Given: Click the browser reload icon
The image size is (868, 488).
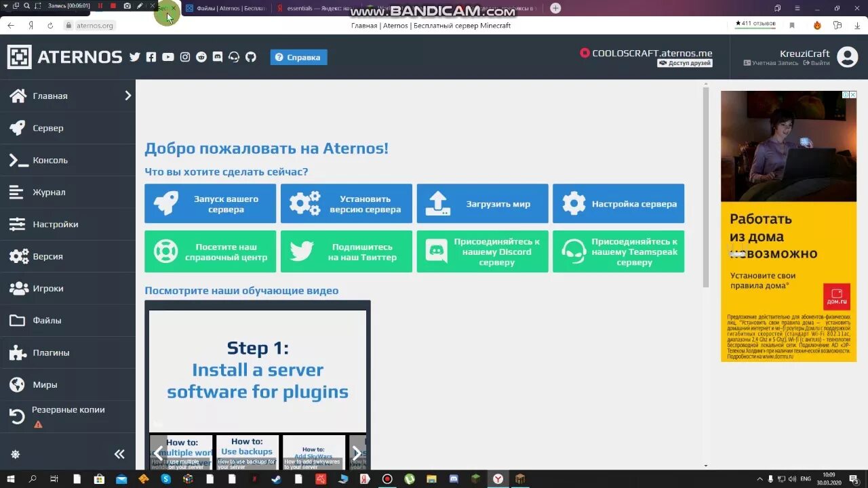Looking at the screenshot, I should pos(50,25).
